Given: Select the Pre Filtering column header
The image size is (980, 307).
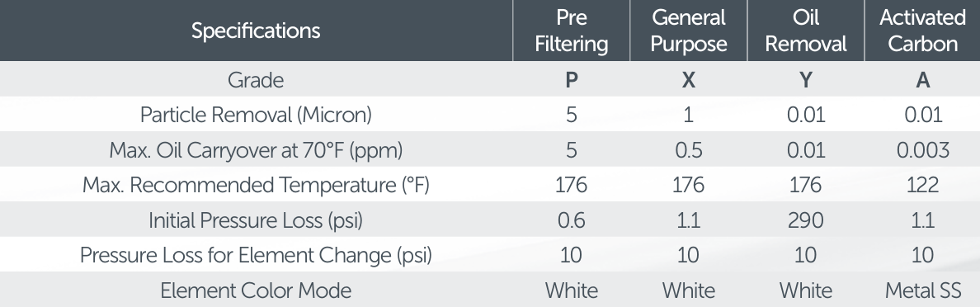Looking at the screenshot, I should pos(571,31).
